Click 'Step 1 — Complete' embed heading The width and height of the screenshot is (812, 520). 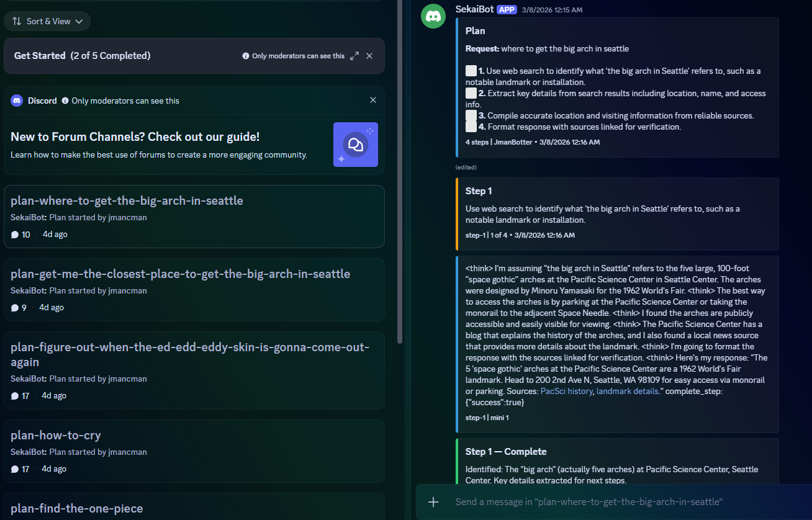click(506, 451)
